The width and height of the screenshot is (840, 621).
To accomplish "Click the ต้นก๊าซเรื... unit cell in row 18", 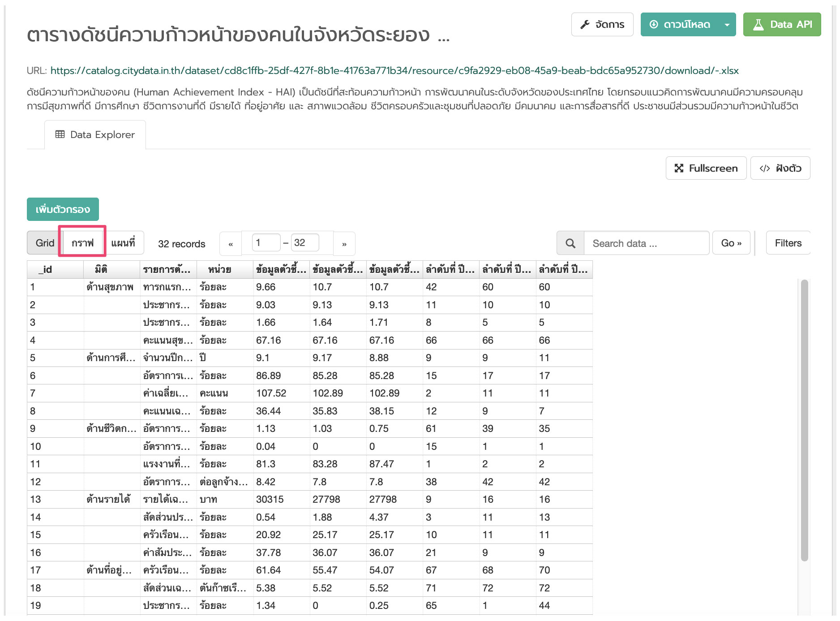I will (x=225, y=588).
